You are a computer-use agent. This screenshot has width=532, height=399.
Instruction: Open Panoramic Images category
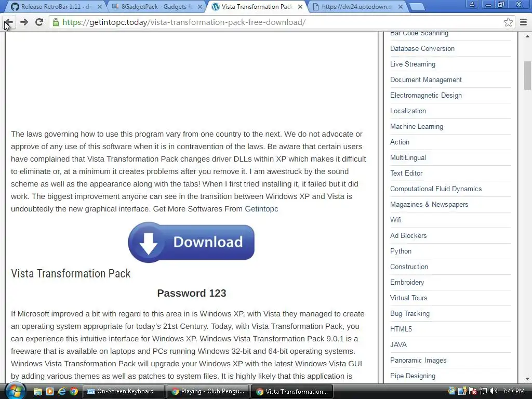tap(418, 361)
